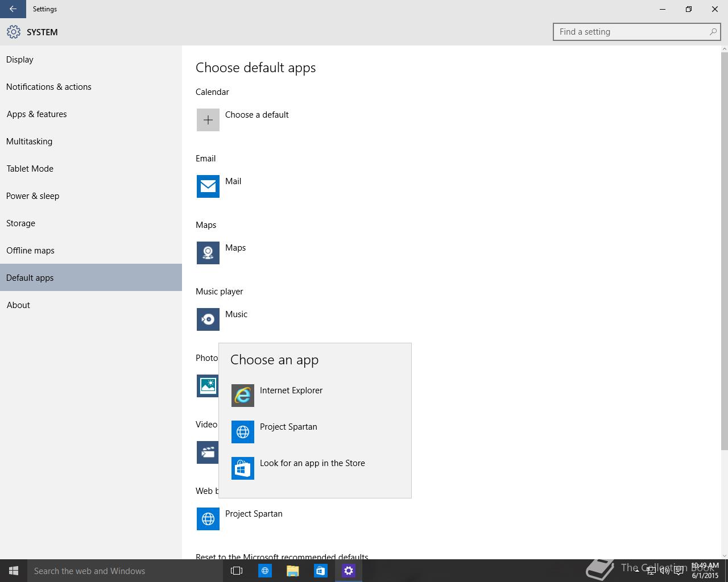Select Storage in the sidebar
The height and width of the screenshot is (582, 728).
(x=91, y=223)
